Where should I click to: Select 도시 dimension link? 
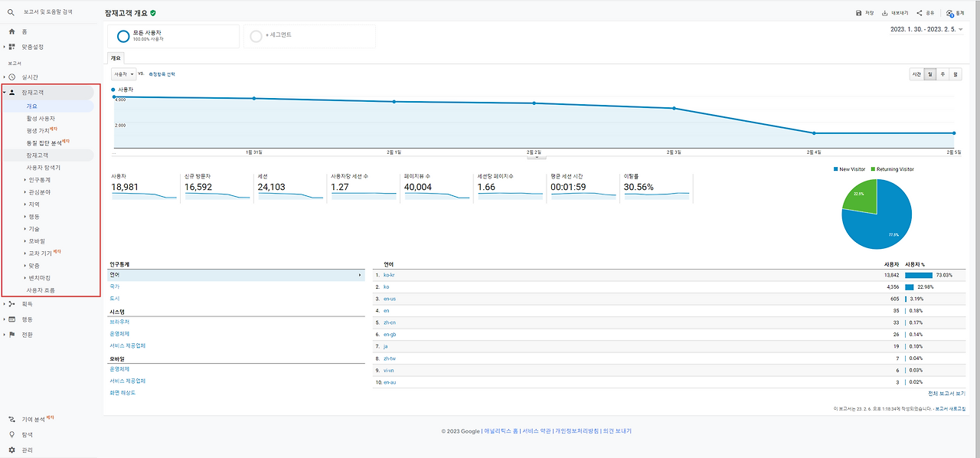pyautogui.click(x=114, y=298)
